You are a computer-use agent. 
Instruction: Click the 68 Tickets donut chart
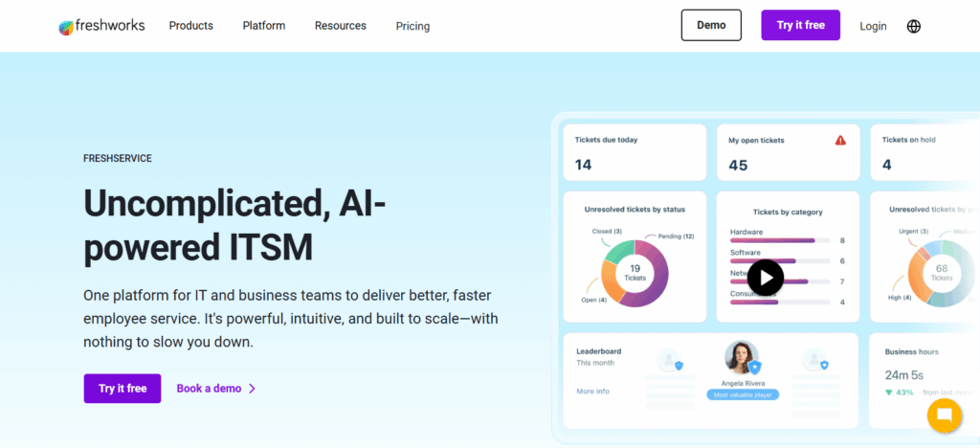click(939, 273)
